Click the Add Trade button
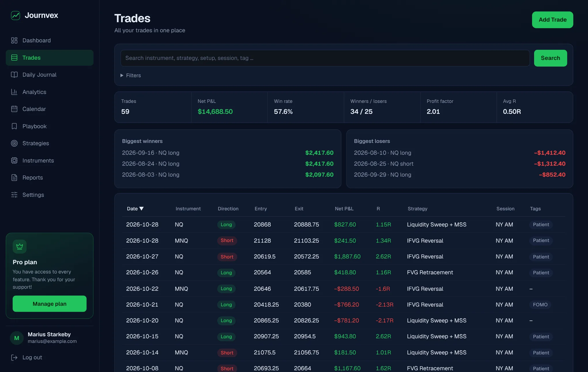588x372 pixels. click(x=553, y=20)
